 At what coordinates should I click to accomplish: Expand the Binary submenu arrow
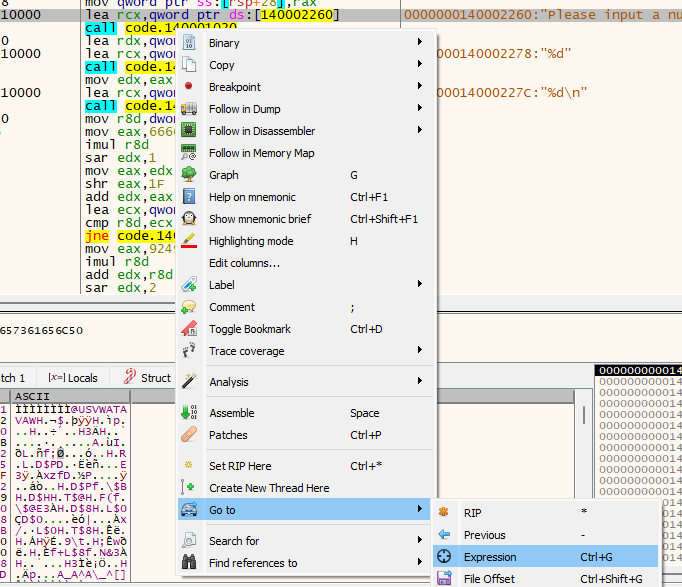pos(420,42)
